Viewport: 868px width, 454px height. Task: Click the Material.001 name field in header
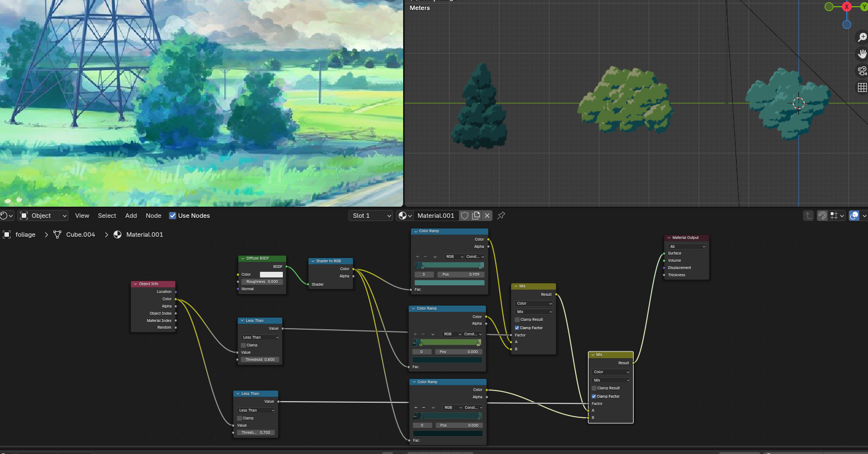tap(436, 216)
